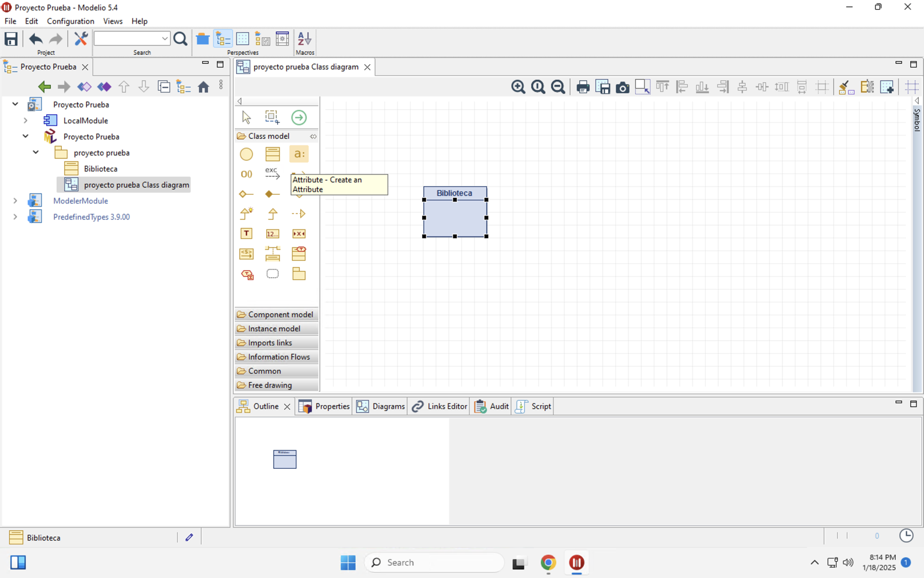Pin the Class model palette drawer
Screen dimensions: 924x578
click(x=313, y=136)
